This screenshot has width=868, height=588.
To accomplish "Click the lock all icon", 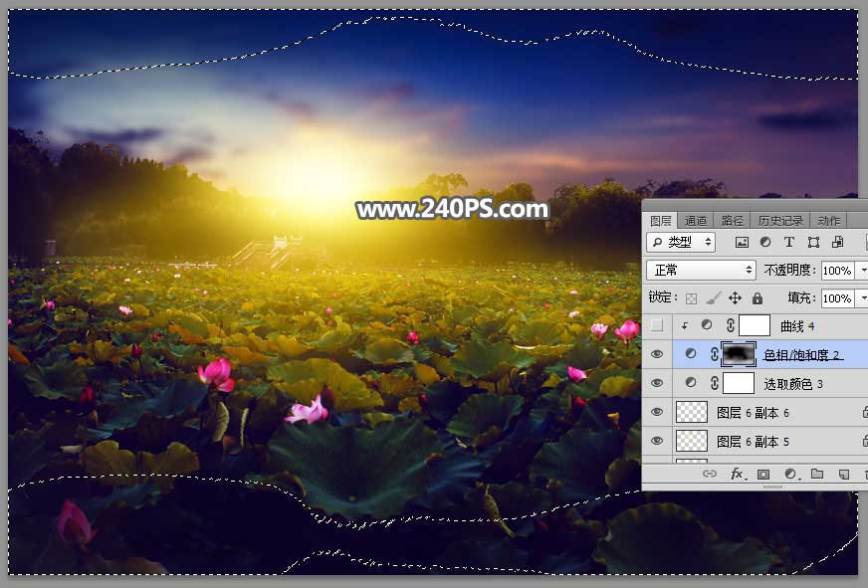I will pos(758,297).
